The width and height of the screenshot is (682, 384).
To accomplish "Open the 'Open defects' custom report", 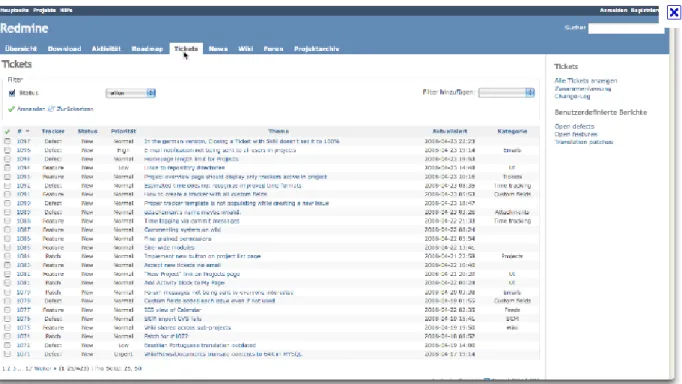I will point(574,127).
